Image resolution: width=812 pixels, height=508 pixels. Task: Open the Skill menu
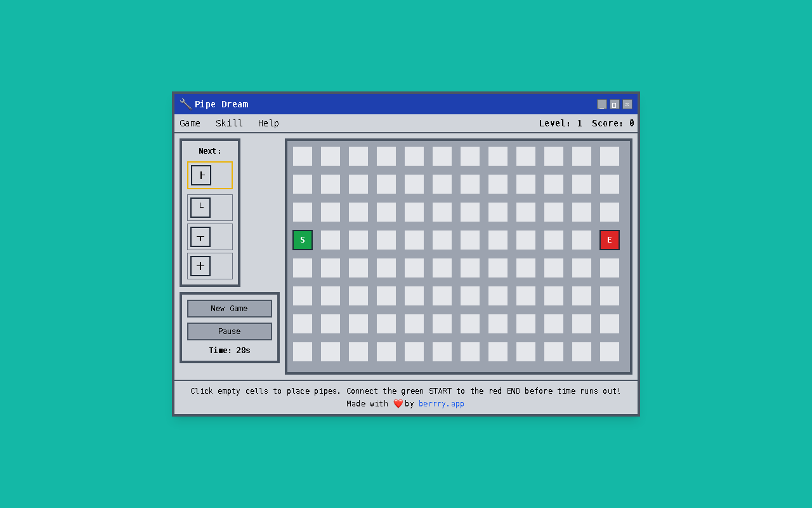tap(229, 123)
